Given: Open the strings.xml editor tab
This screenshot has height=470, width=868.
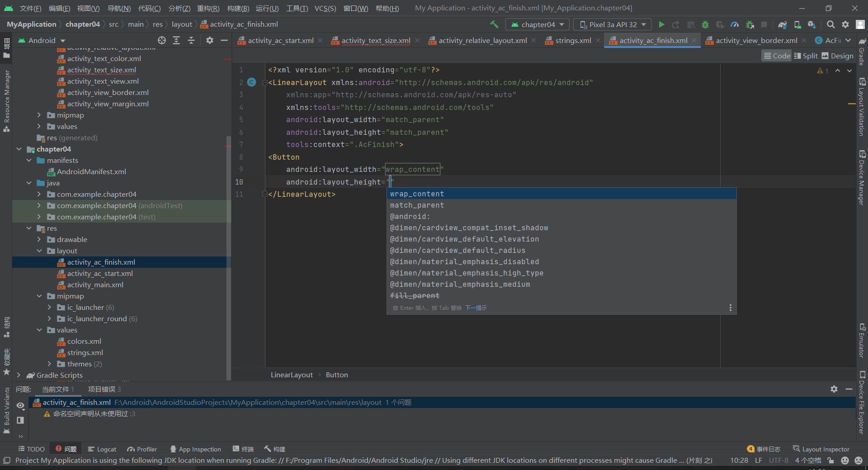Looking at the screenshot, I should (x=573, y=40).
